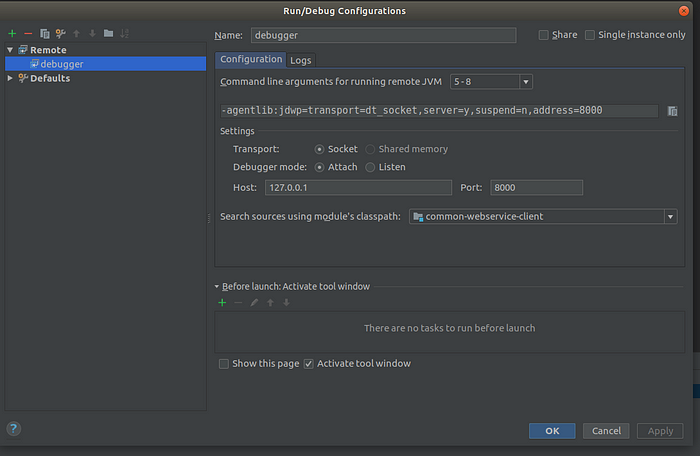This screenshot has width=700, height=456.
Task: Select the Configuration tab
Action: click(251, 59)
